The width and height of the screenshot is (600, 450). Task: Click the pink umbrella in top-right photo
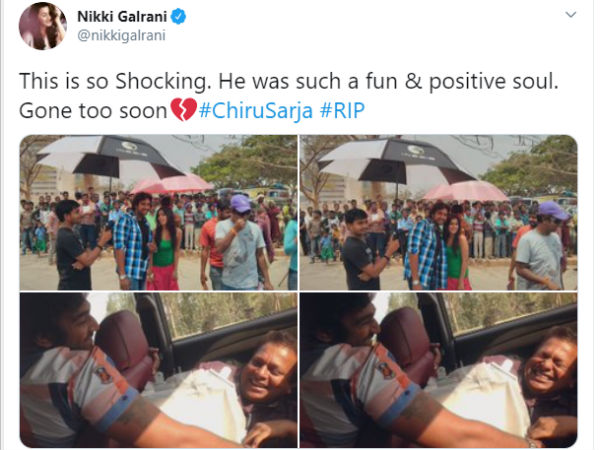465,190
